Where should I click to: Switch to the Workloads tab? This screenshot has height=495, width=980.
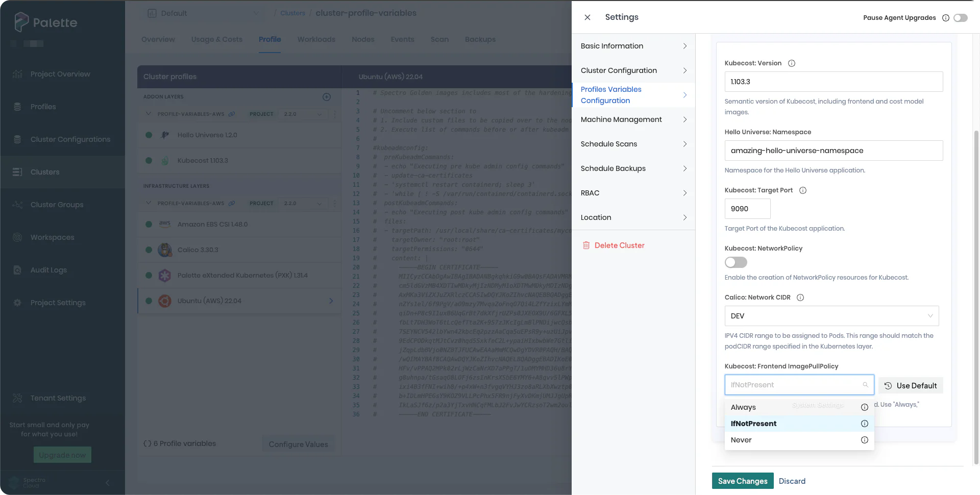click(316, 39)
